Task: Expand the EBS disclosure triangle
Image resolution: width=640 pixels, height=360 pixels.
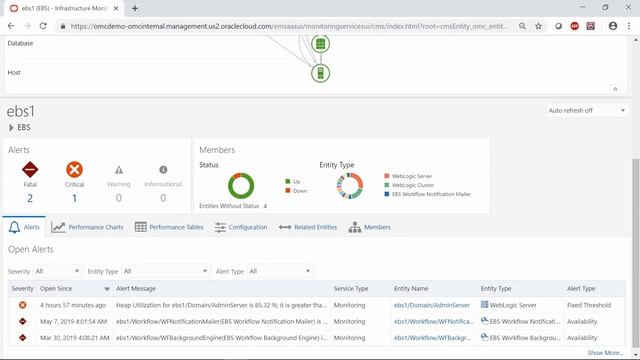Action: (x=11, y=128)
